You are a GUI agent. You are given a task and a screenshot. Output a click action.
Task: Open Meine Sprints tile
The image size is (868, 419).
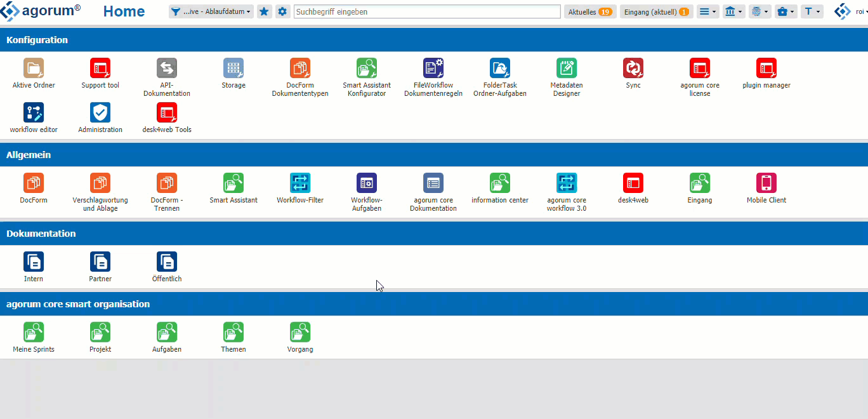[x=34, y=332]
